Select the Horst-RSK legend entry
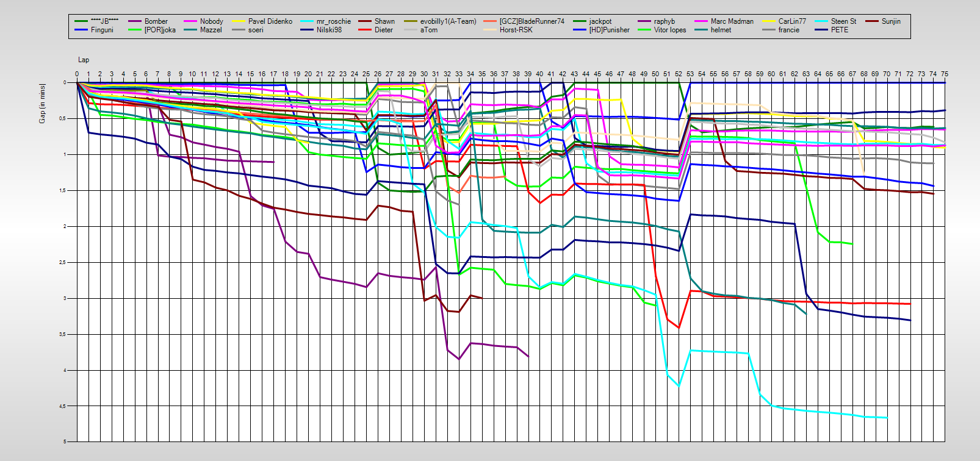The image size is (980, 461). click(x=516, y=30)
